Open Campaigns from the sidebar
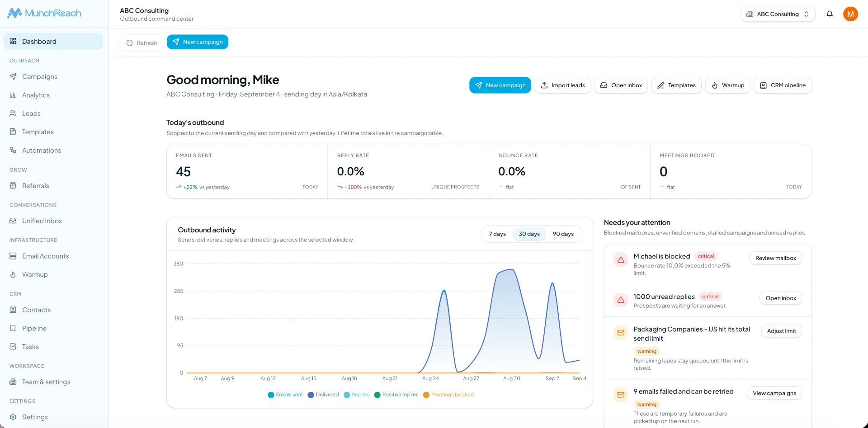This screenshot has width=868, height=428. coord(53,77)
